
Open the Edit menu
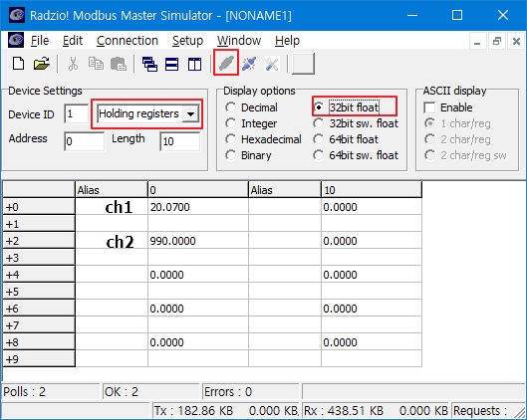73,41
